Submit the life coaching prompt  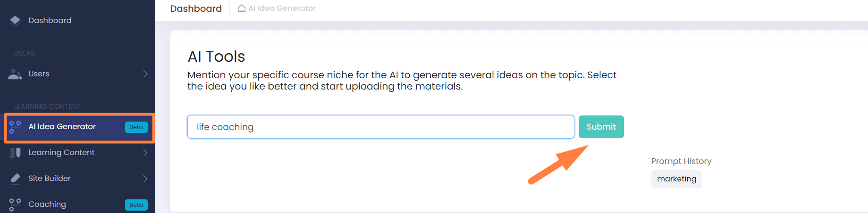tap(601, 127)
